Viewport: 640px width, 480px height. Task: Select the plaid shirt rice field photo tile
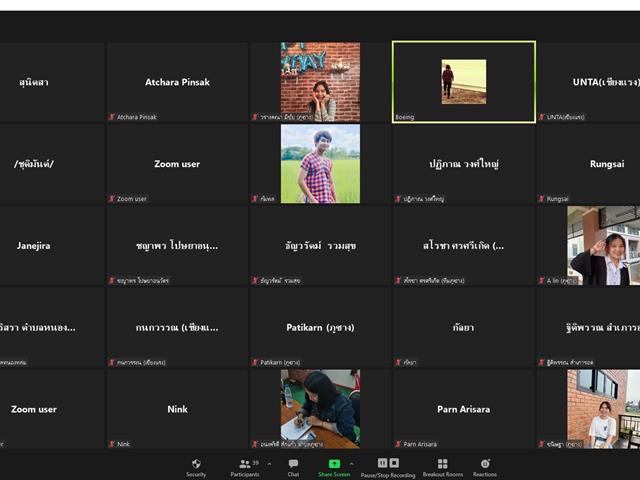320,164
